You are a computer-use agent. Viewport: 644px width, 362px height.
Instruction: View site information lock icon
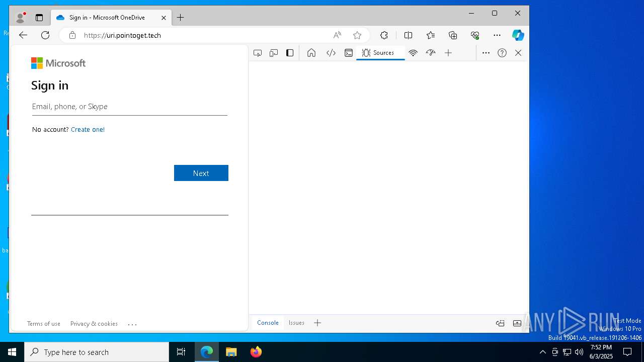[72, 35]
